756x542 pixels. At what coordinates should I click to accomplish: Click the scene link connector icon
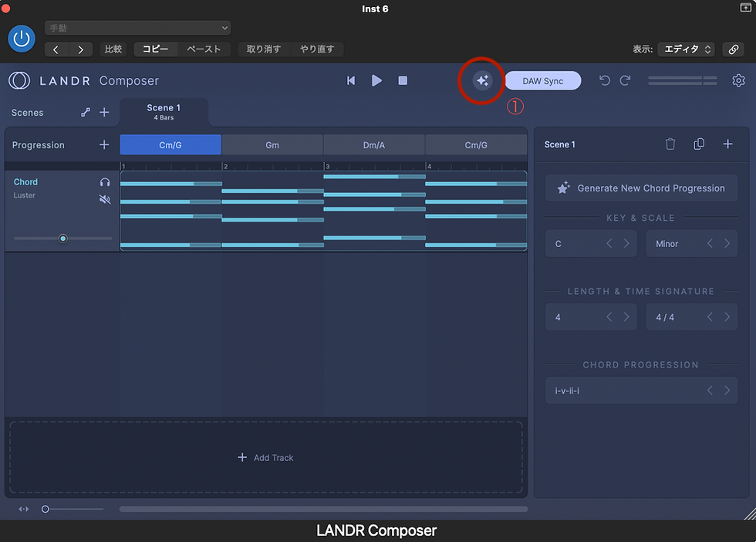(x=86, y=113)
